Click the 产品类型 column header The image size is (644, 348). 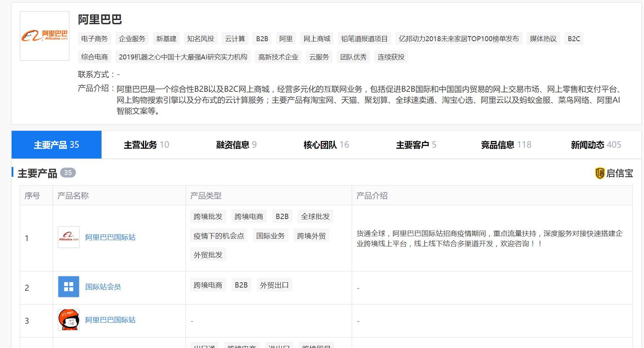coord(205,195)
